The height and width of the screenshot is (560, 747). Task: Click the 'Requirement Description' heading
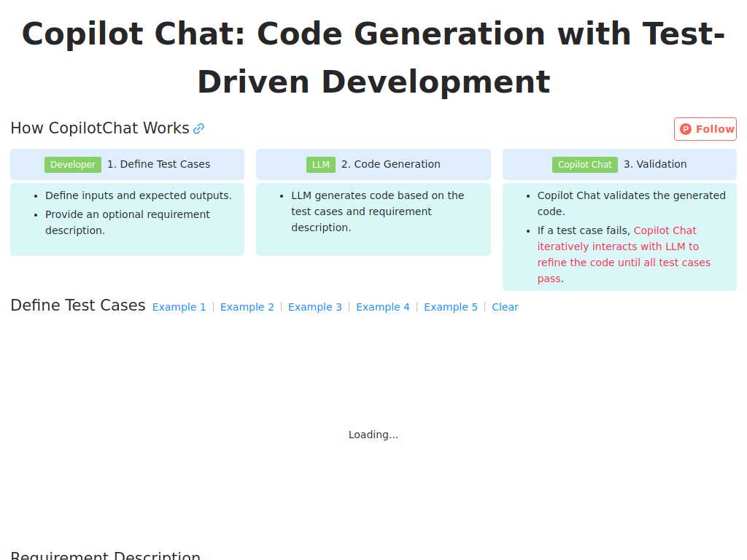pyautogui.click(x=105, y=555)
